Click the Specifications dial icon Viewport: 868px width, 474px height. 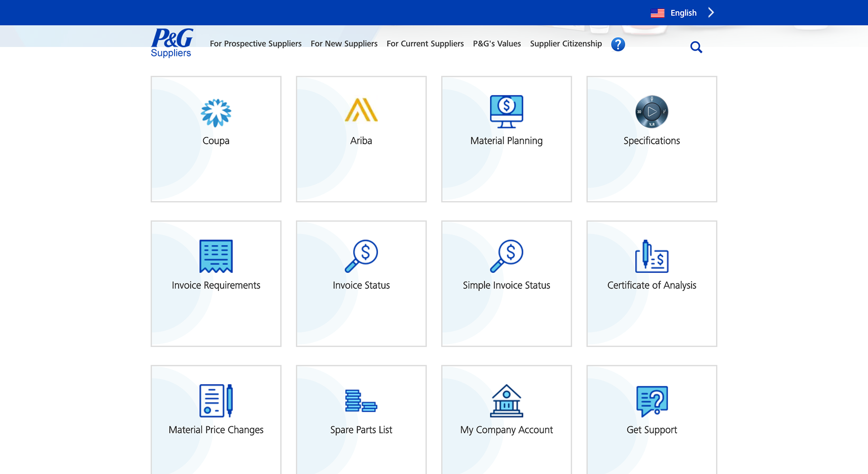point(651,112)
